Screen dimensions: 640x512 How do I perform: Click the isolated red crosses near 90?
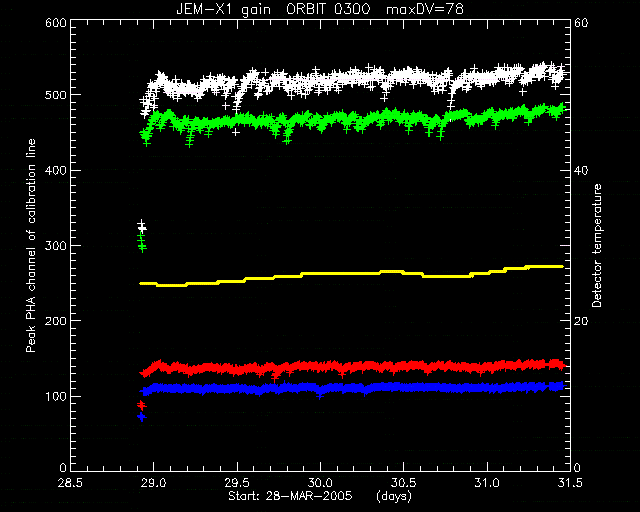pyautogui.click(x=141, y=405)
